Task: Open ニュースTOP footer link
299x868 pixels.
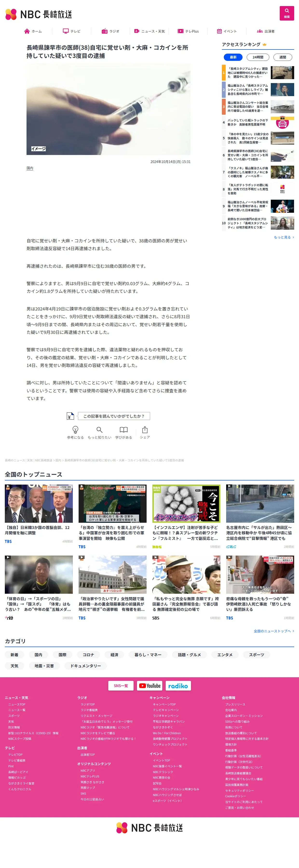Action: coord(17,704)
